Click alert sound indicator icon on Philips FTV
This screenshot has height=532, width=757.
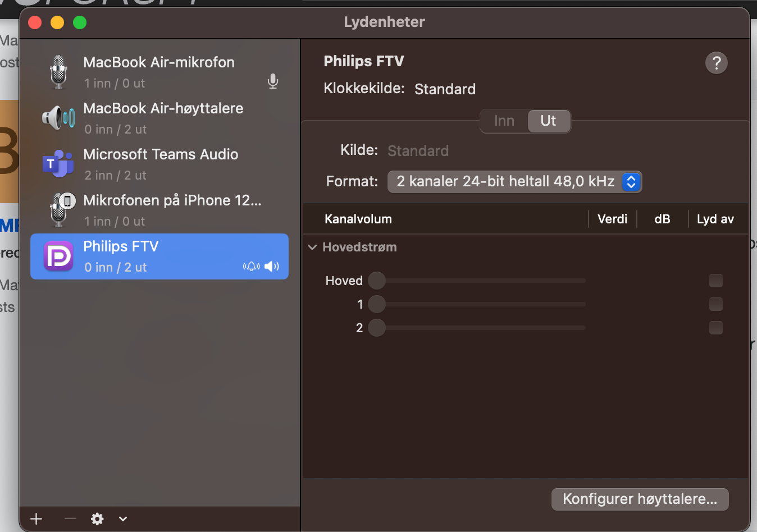251,266
